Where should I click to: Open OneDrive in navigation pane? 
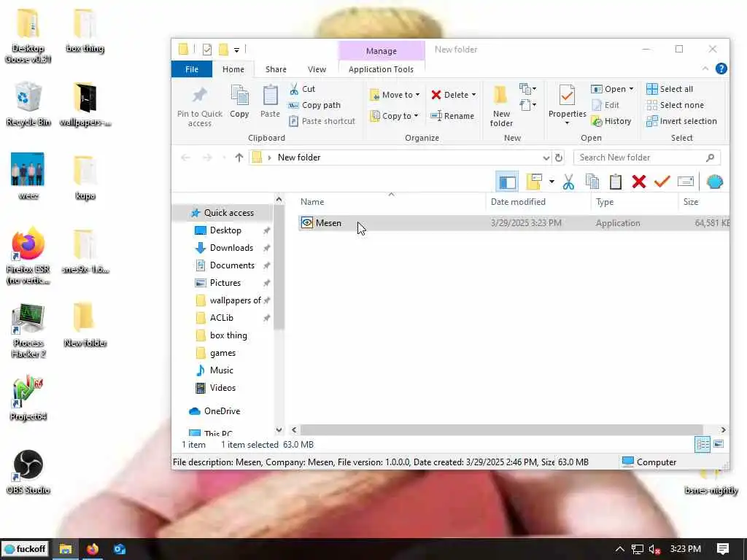pyautogui.click(x=222, y=411)
